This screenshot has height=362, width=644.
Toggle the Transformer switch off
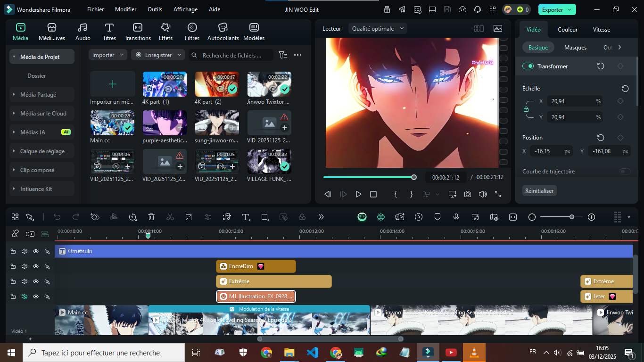tap(528, 66)
